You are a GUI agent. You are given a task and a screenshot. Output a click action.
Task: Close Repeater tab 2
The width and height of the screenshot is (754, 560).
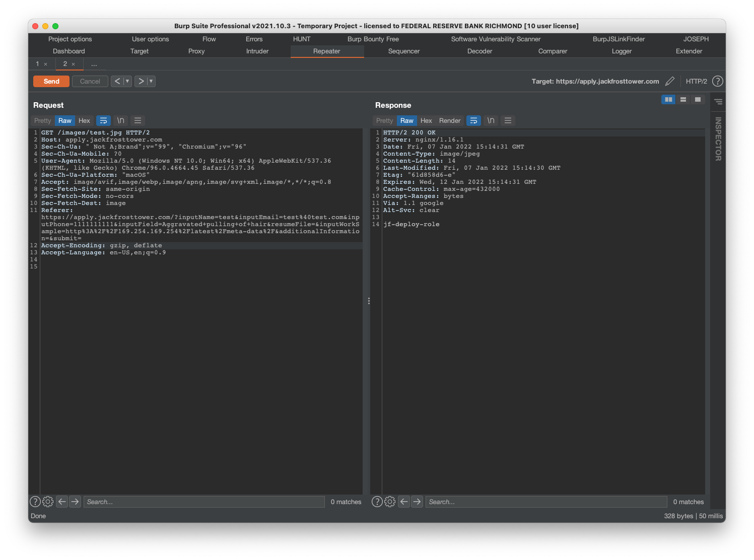coord(73,64)
